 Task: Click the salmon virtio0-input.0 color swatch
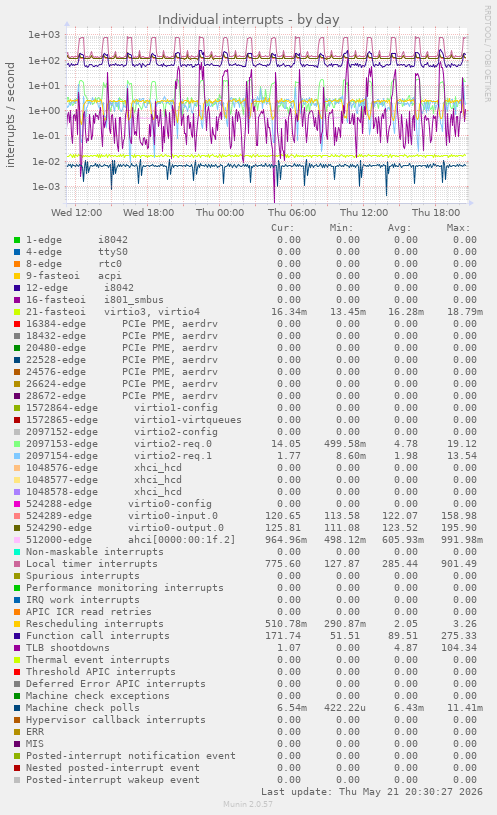[x=17, y=516]
